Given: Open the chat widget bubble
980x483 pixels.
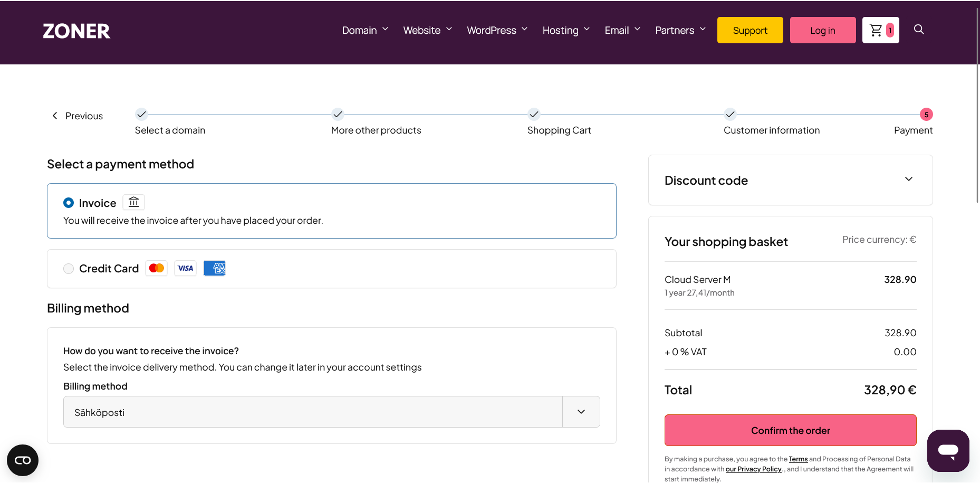Looking at the screenshot, I should (948, 450).
